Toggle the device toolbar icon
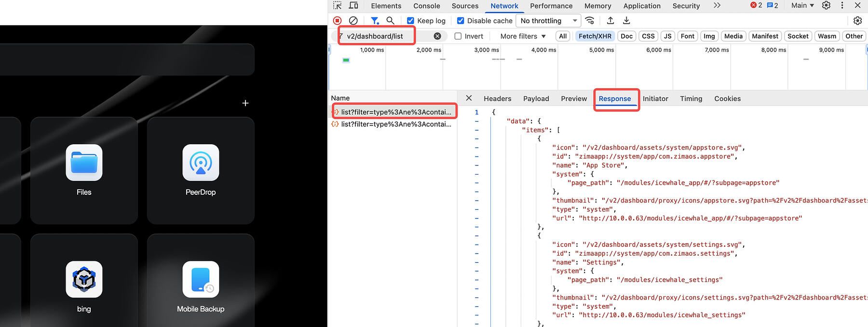This screenshot has width=868, height=327. click(x=353, y=5)
